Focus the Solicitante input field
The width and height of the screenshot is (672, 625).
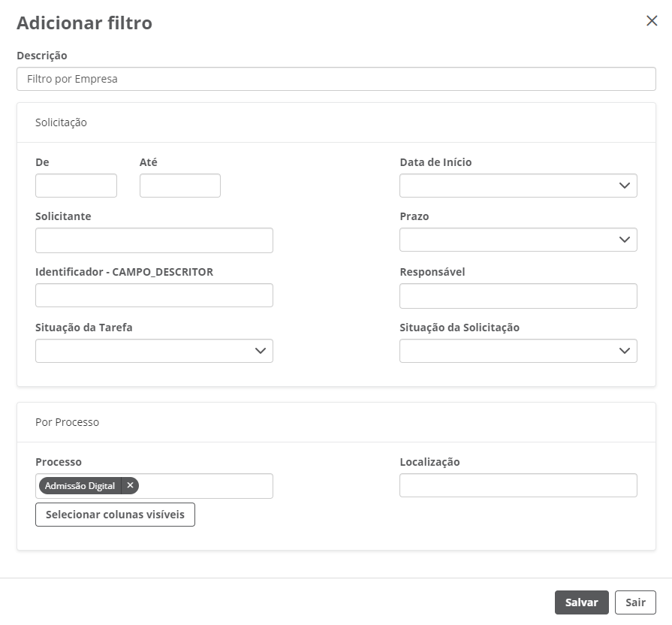(154, 240)
